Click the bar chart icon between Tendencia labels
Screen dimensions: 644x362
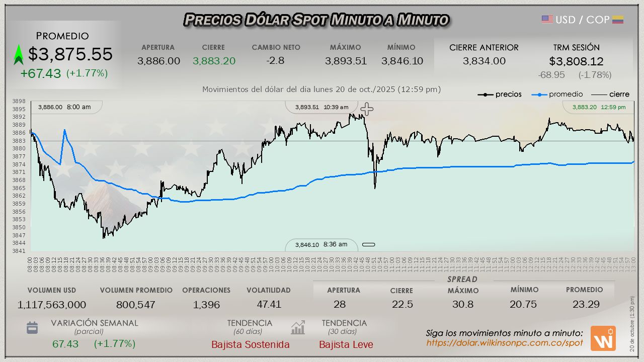coord(298,328)
